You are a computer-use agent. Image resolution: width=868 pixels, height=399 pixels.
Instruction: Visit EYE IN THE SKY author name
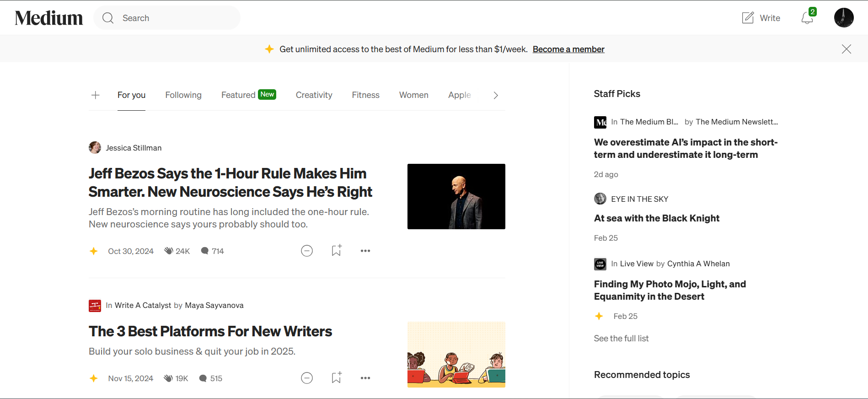click(x=639, y=199)
